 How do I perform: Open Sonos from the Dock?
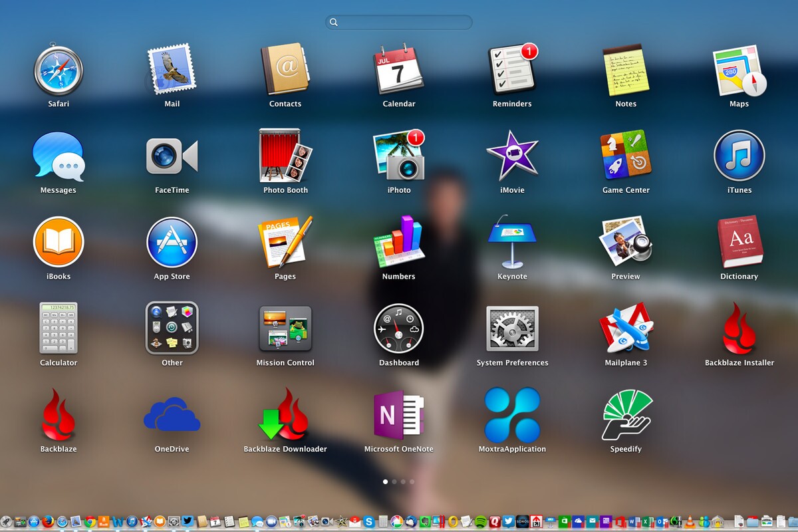[522, 521]
